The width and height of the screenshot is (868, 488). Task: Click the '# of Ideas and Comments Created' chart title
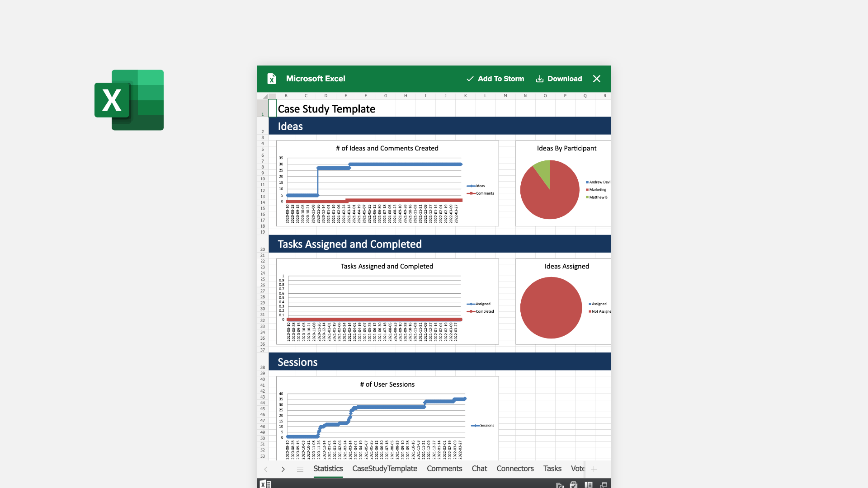coord(387,148)
